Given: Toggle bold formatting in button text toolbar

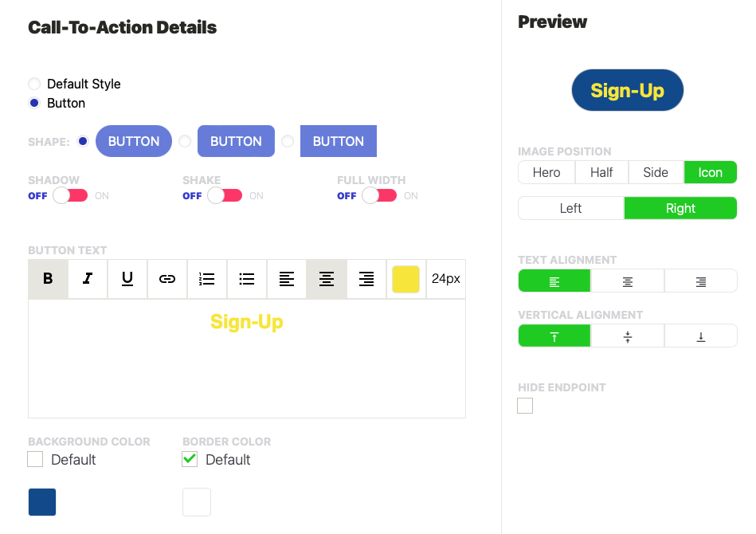Looking at the screenshot, I should click(x=48, y=279).
